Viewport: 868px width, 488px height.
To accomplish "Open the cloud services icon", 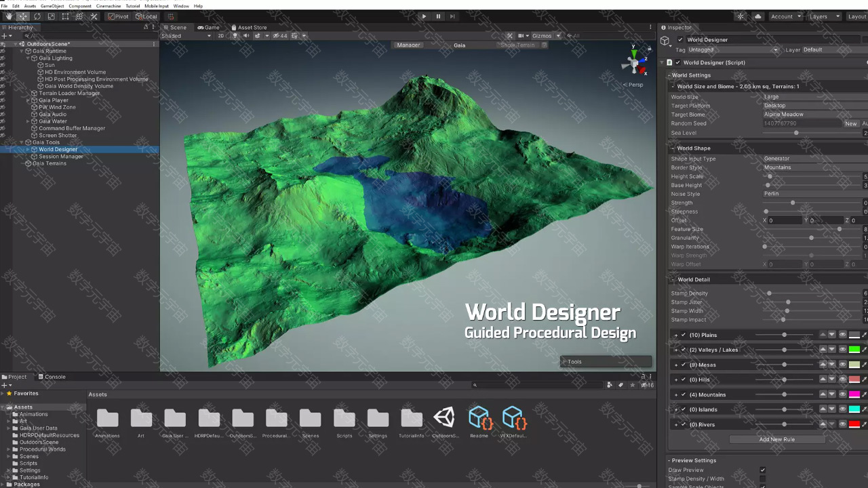I will 757,16.
